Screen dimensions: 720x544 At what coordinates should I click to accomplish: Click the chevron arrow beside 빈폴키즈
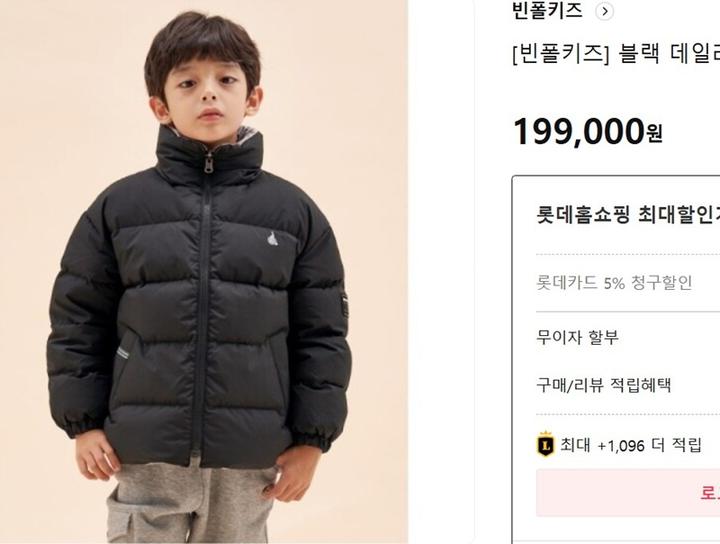[x=604, y=11]
